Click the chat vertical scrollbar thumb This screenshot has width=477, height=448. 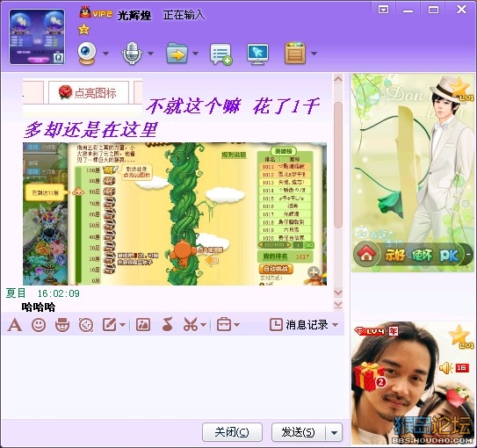[x=338, y=165]
